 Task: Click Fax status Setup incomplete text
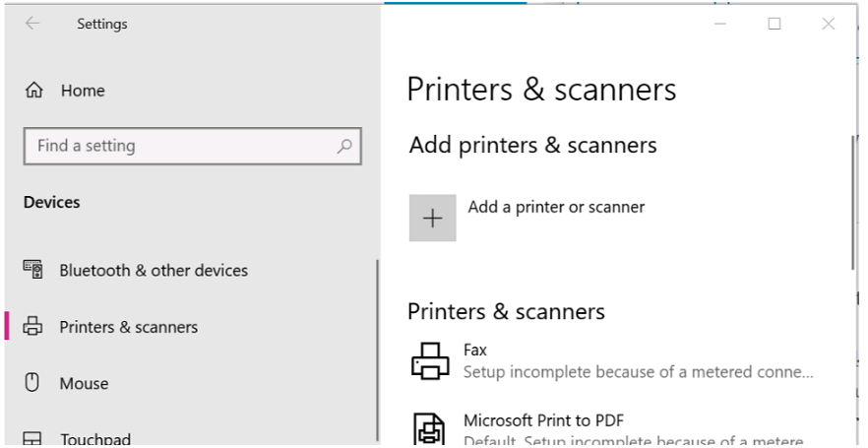coord(639,372)
